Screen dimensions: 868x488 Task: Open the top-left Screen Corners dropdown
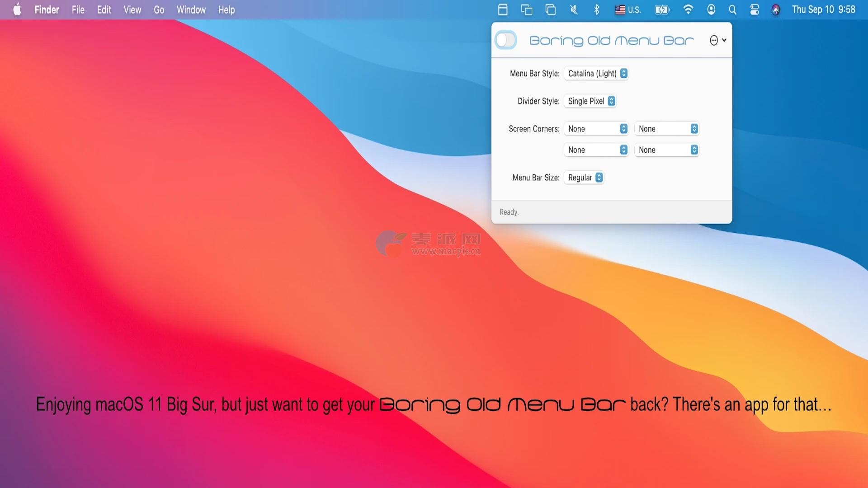(x=596, y=129)
